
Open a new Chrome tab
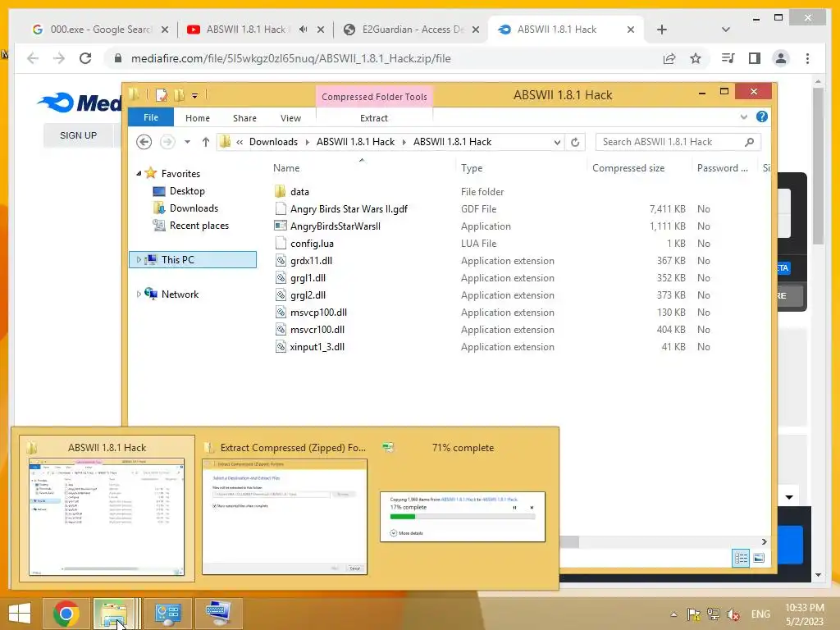pos(662,30)
